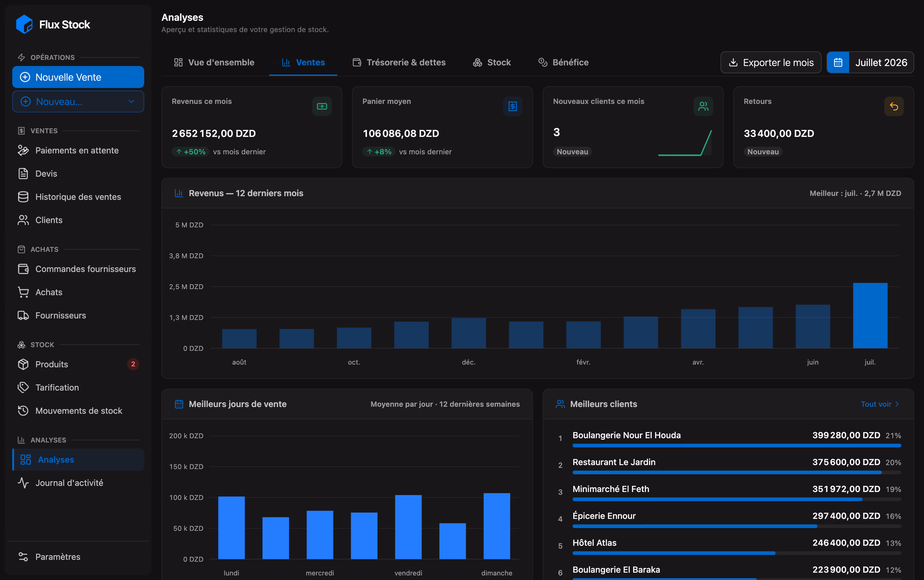The height and width of the screenshot is (580, 924).
Task: Open the Stock tab
Action: (492, 63)
